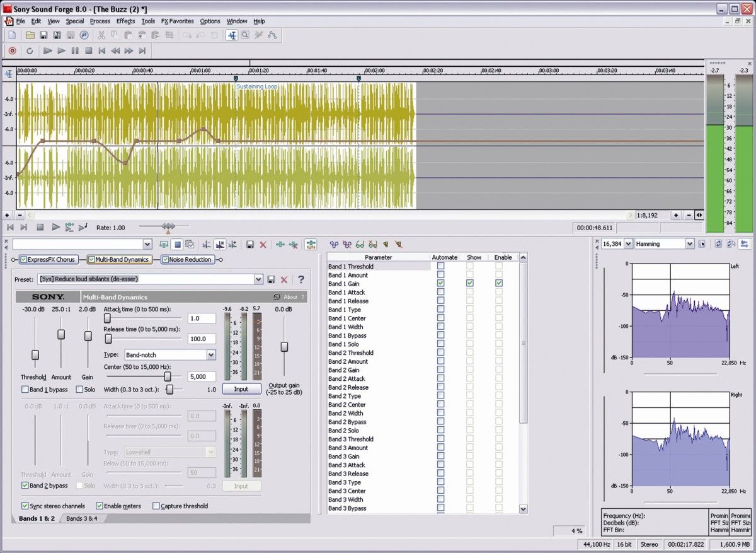This screenshot has width=756, height=553.
Task: Toggle Show checkbox for Band 1 Gain
Action: [x=470, y=284]
